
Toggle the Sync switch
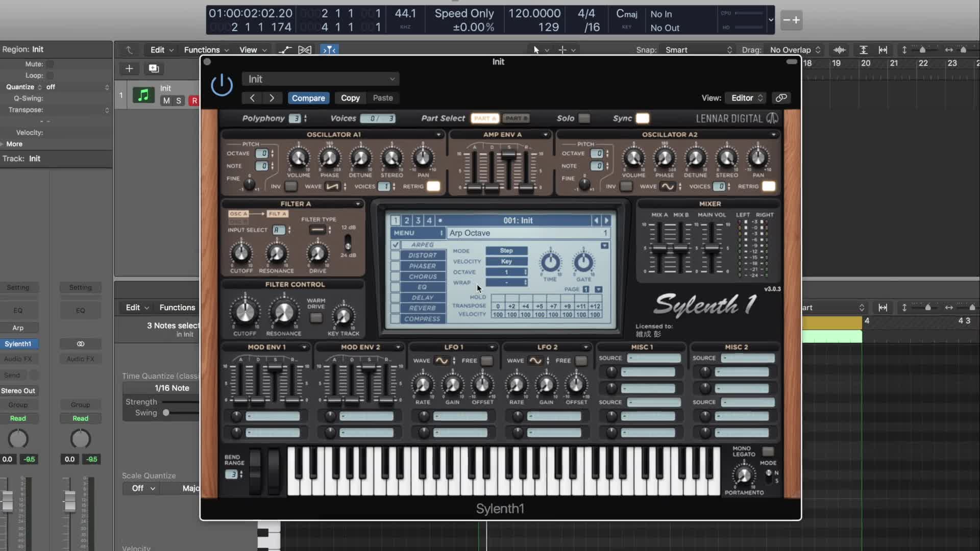(642, 118)
